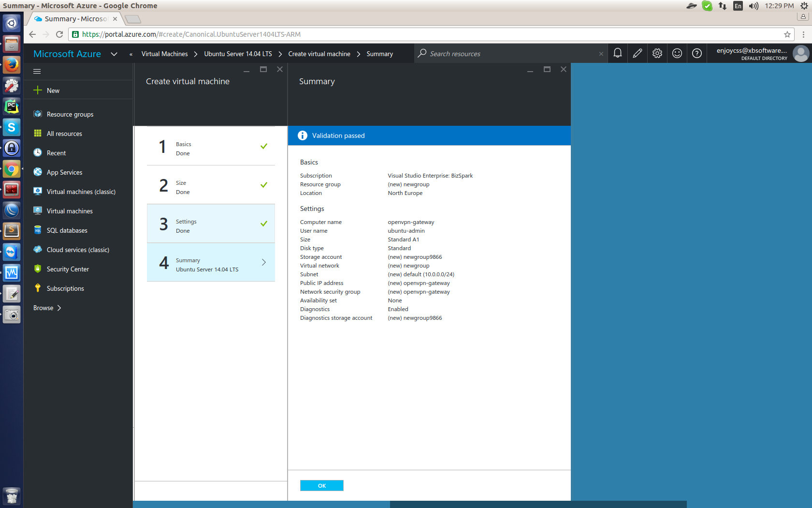Viewport: 812px width, 508px height.
Task: Toggle the Azure hamburger menu
Action: (x=37, y=71)
